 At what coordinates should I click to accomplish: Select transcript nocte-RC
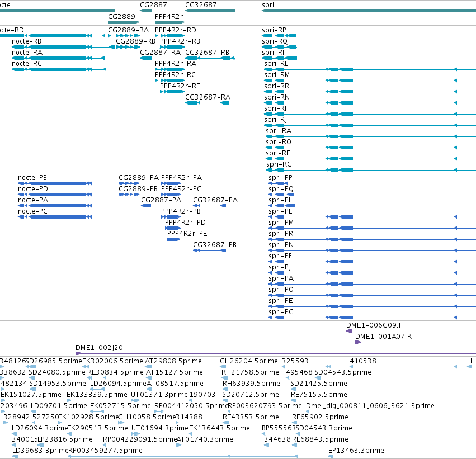[27, 64]
